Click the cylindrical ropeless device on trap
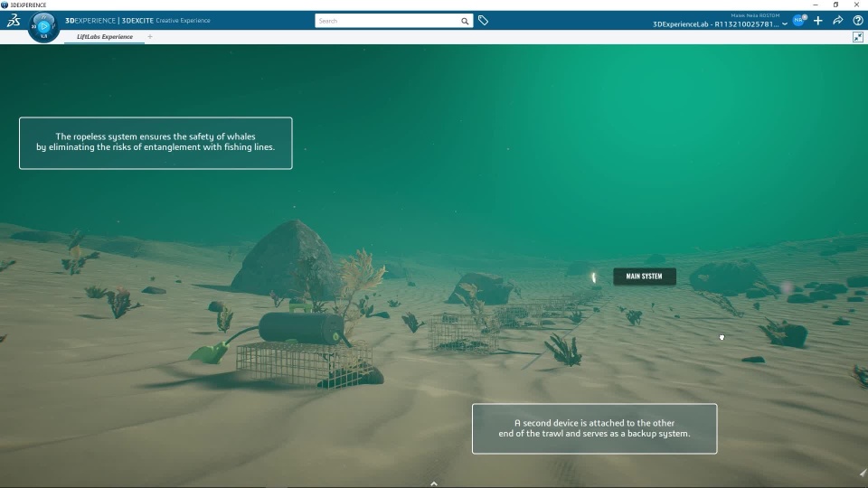The height and width of the screenshot is (488, 868). click(x=302, y=328)
